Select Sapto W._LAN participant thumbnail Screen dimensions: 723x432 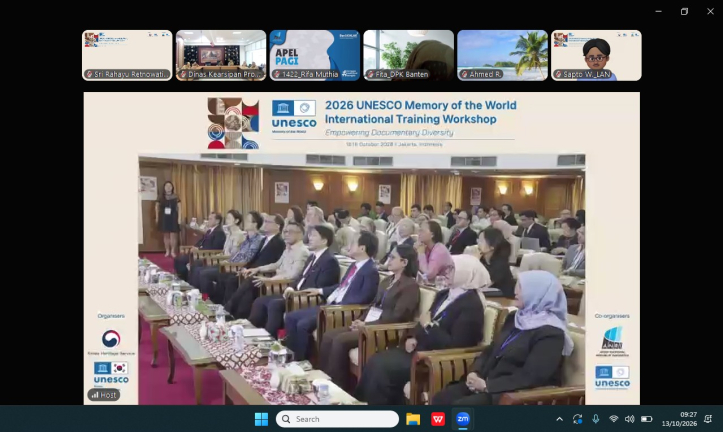point(596,55)
